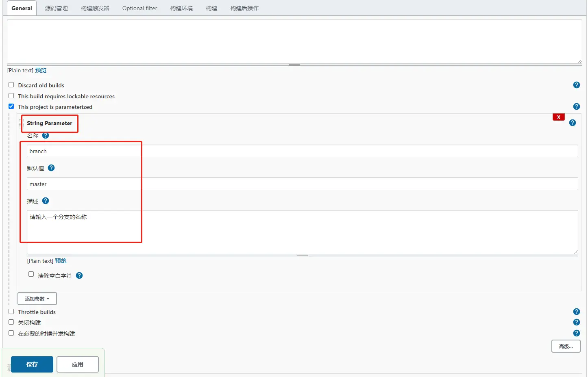Image resolution: width=588 pixels, height=377 pixels.
Task: Uncheck This project is parameterized
Action: pos(11,106)
